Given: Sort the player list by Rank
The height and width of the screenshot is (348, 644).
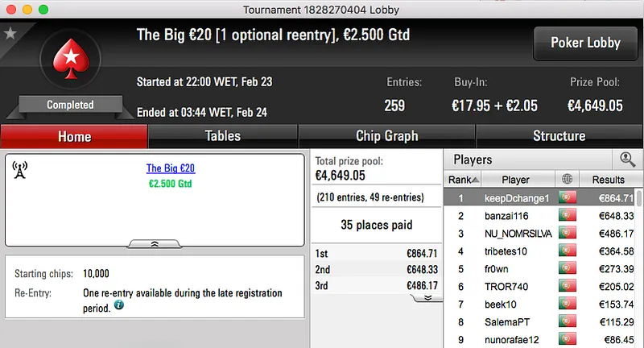Looking at the screenshot, I should (x=464, y=179).
